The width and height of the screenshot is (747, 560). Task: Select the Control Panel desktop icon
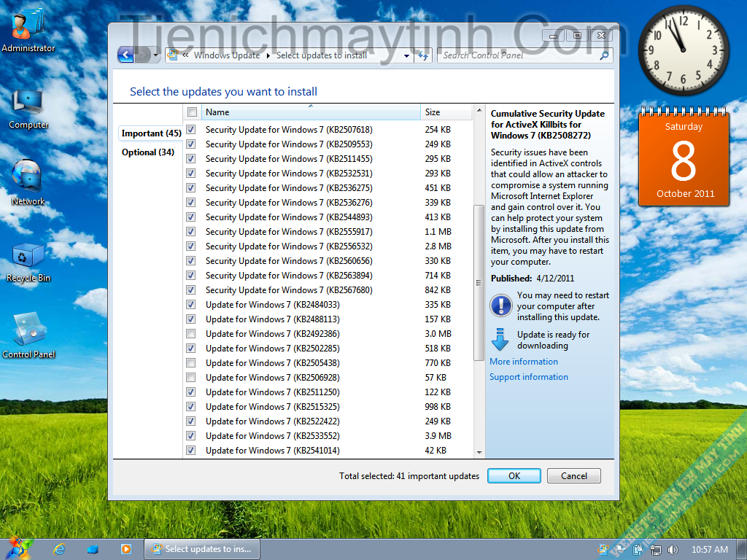coord(28,335)
